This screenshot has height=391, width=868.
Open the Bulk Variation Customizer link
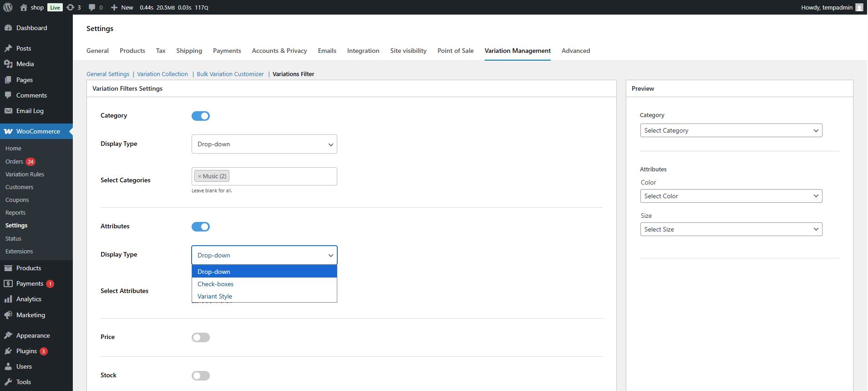coord(230,74)
